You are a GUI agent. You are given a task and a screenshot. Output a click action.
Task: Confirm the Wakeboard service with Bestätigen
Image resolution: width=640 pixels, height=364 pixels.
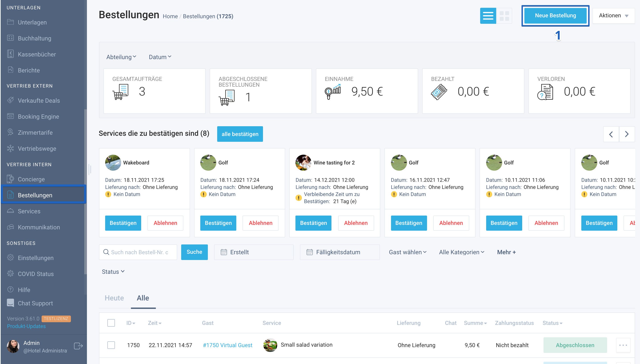(x=123, y=223)
